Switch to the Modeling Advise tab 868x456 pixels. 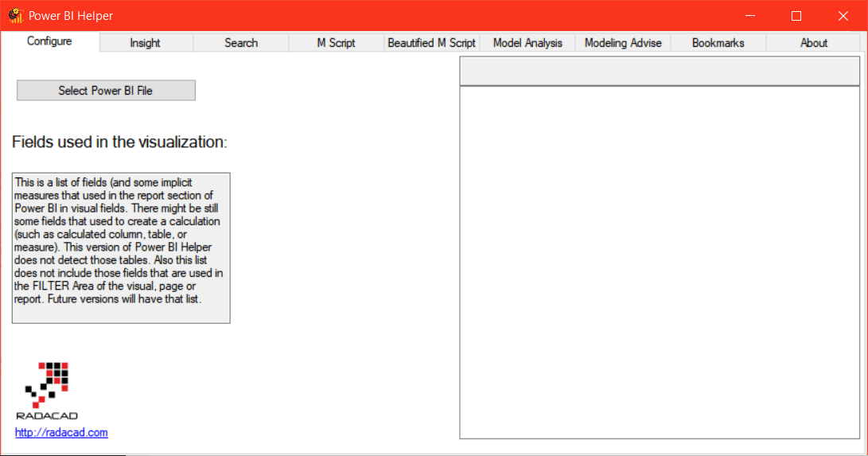tap(623, 43)
